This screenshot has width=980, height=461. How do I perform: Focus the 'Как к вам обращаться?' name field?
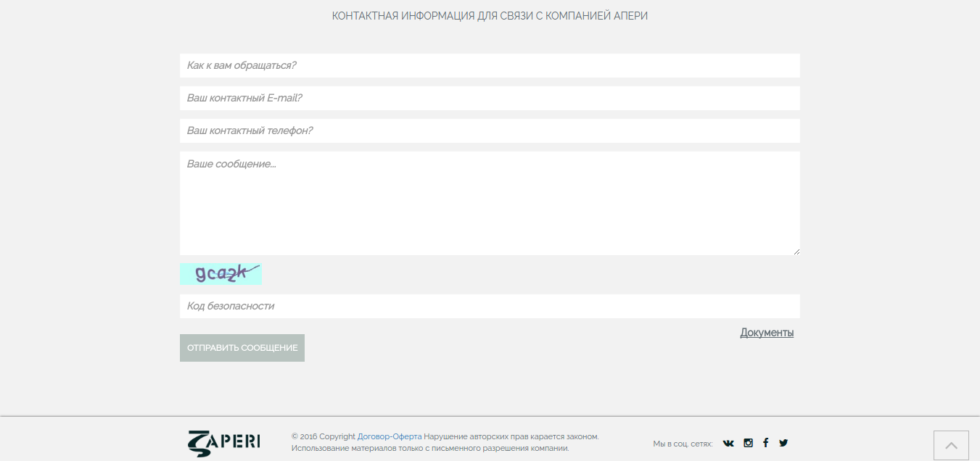pos(490,65)
